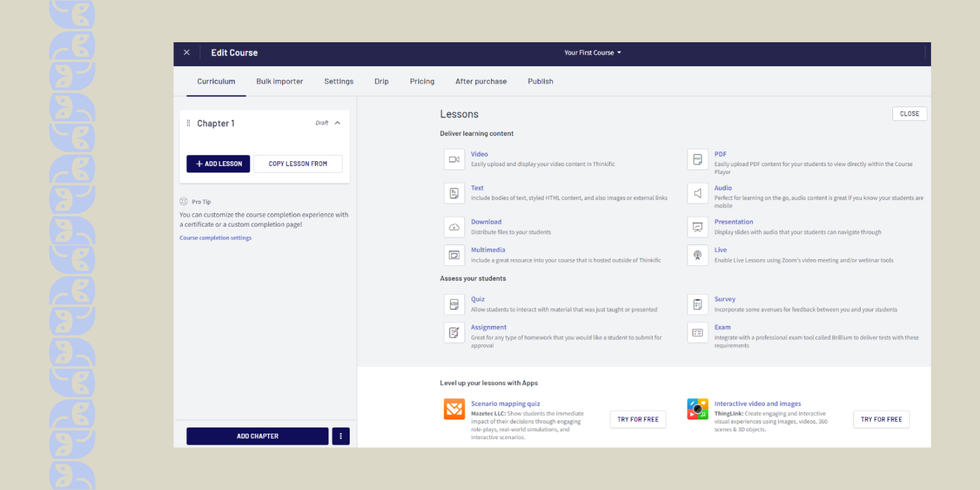
Task: Click the Video lesson icon
Action: [454, 159]
